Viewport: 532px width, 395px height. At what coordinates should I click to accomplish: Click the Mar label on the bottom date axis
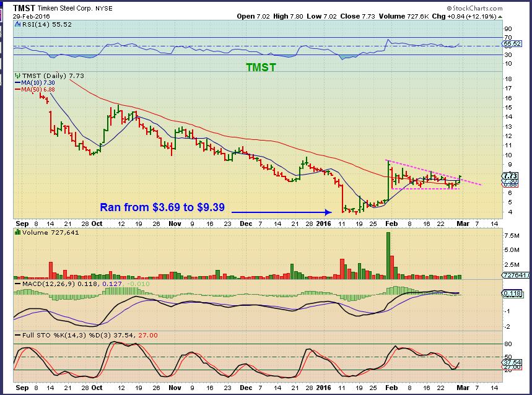(463, 388)
